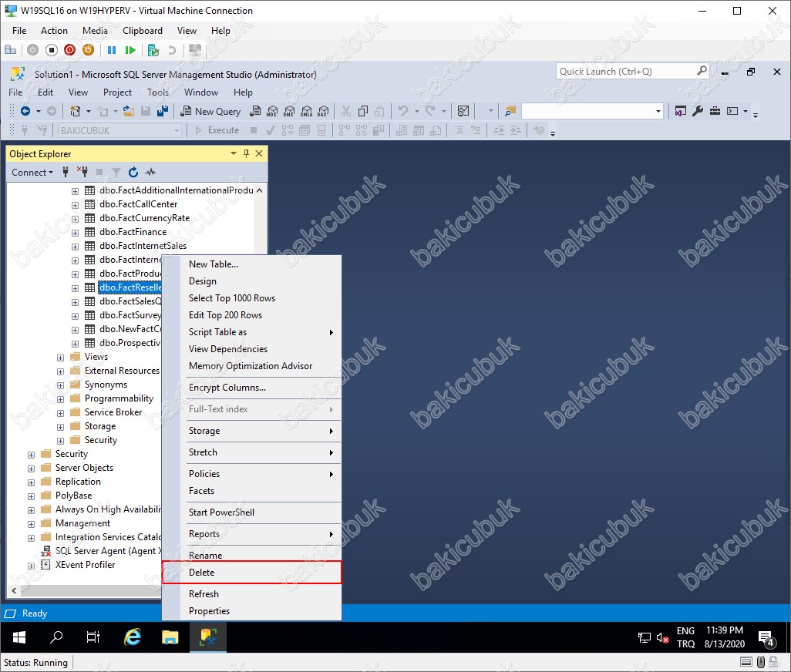Click the Toolbox icon in toolbar

(715, 111)
